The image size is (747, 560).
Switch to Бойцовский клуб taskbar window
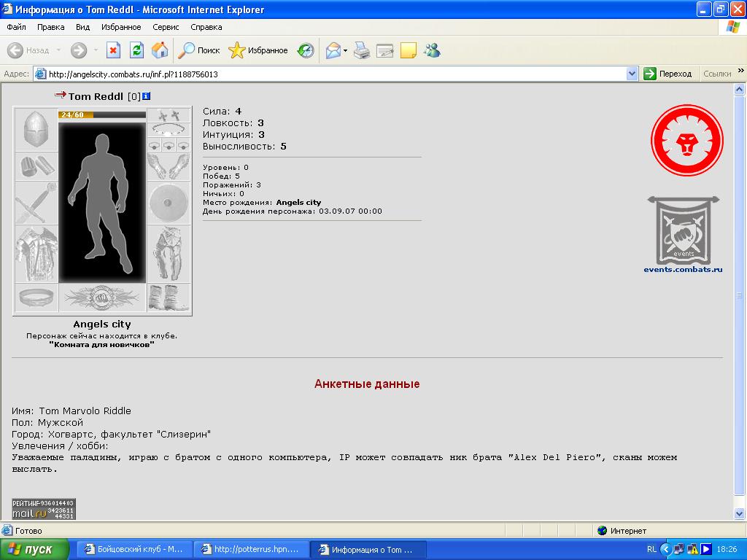pyautogui.click(x=134, y=550)
